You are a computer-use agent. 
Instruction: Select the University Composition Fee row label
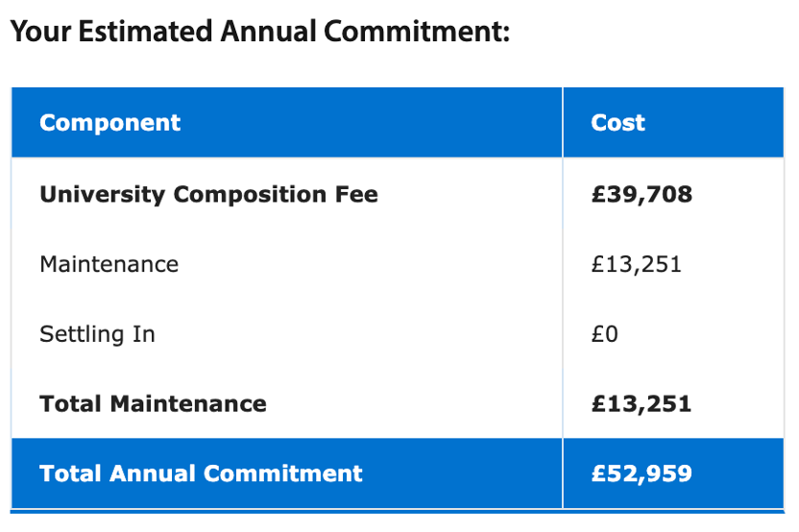pos(208,195)
